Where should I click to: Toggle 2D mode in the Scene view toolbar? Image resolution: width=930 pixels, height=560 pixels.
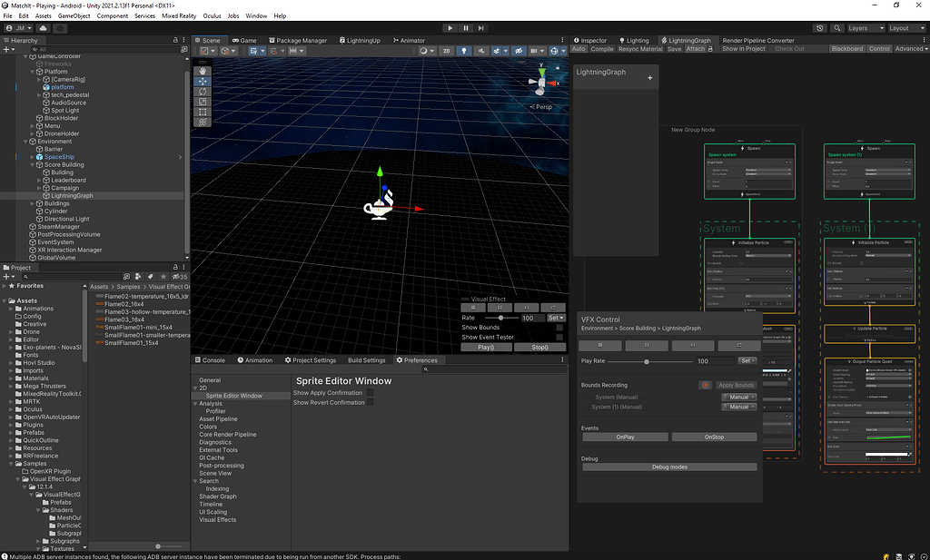449,51
